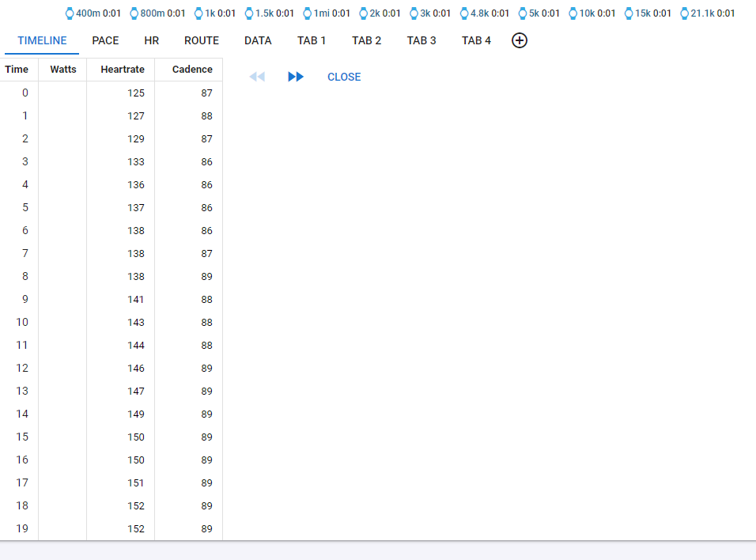Open the HR tab
Viewport: 756px width, 560px height.
(x=151, y=40)
